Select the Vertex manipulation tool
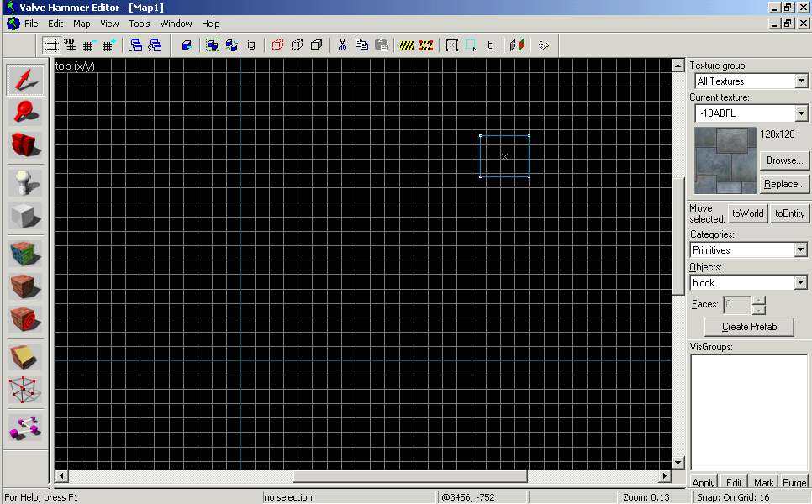The height and width of the screenshot is (504, 812). (25, 390)
